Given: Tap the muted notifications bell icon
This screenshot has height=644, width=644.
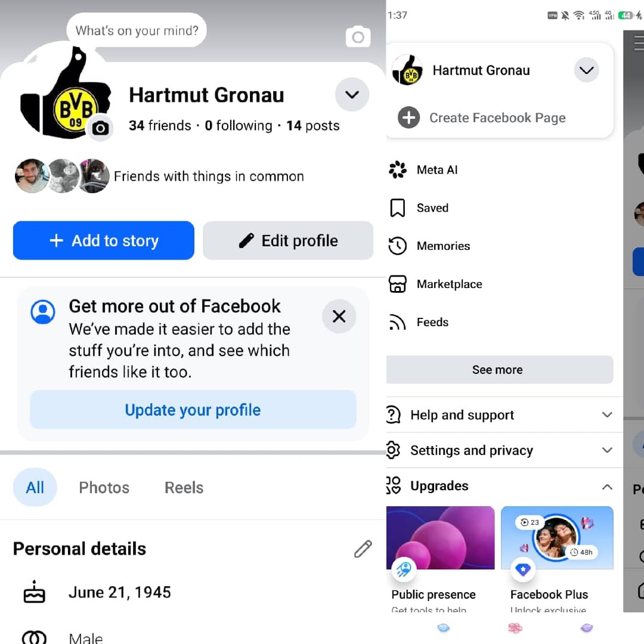Looking at the screenshot, I should (565, 16).
